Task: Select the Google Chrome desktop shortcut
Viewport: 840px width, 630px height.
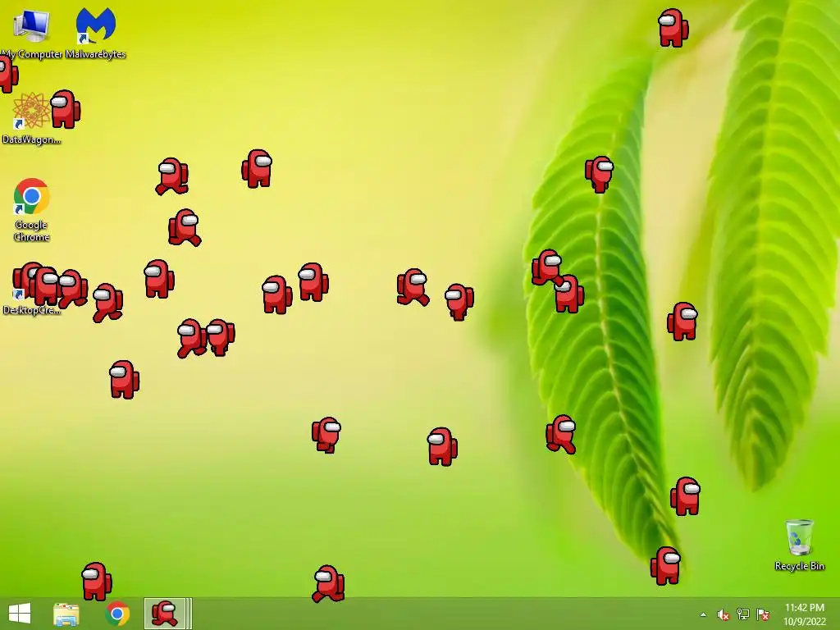Action: point(32,210)
